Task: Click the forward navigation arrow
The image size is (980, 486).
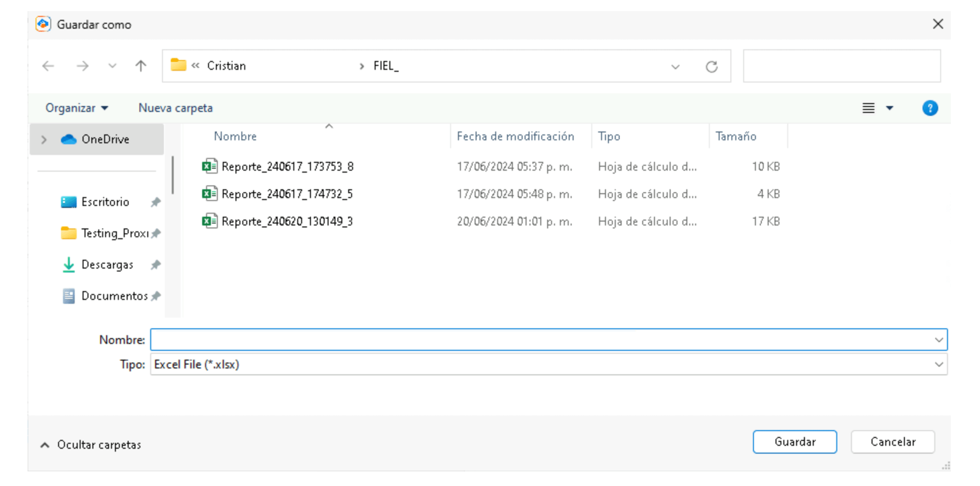Action: (x=83, y=66)
